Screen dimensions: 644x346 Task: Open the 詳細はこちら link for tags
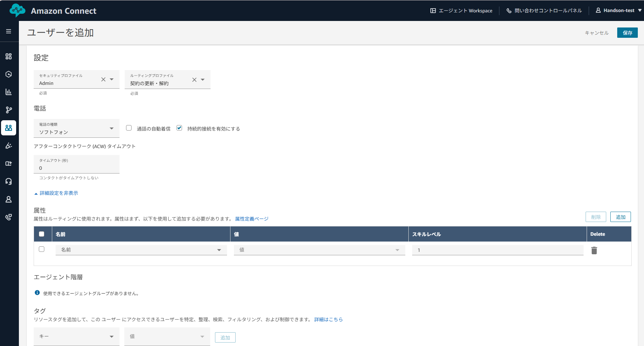click(329, 320)
